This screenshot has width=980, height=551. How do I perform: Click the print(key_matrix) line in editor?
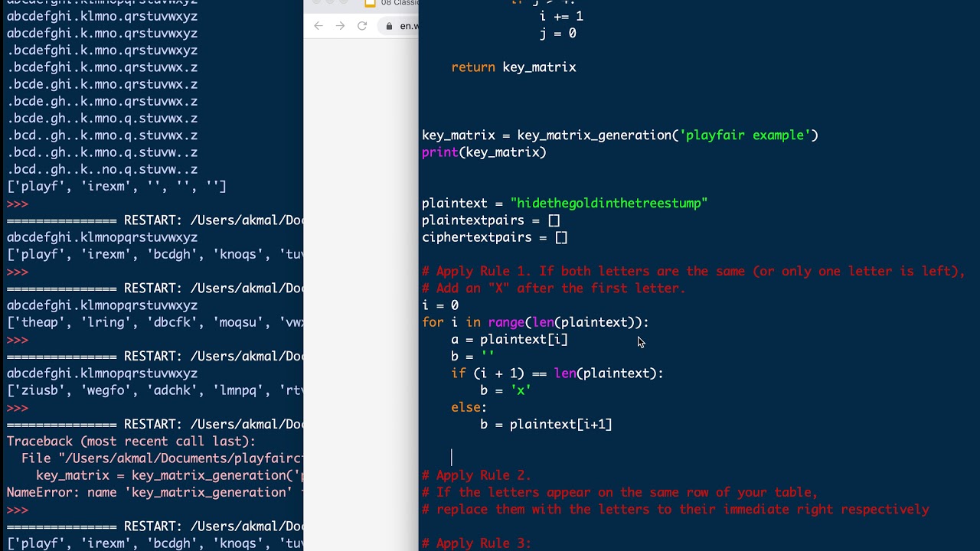484,152
